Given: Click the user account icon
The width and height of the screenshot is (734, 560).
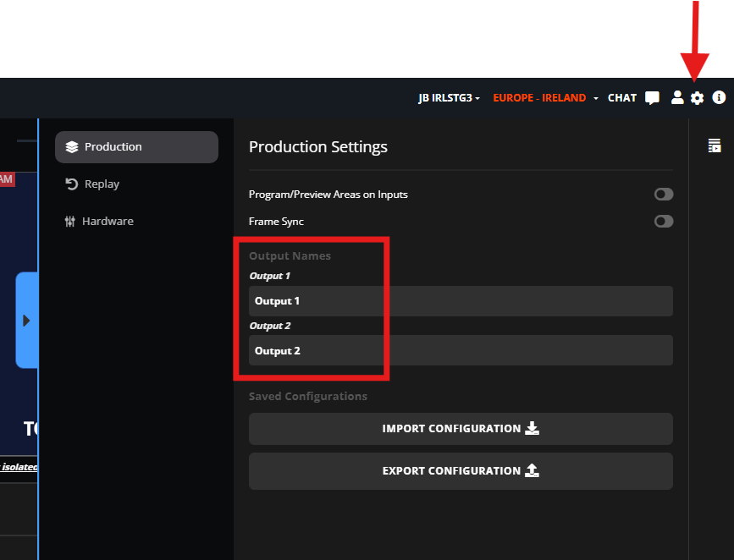Looking at the screenshot, I should pyautogui.click(x=677, y=97).
